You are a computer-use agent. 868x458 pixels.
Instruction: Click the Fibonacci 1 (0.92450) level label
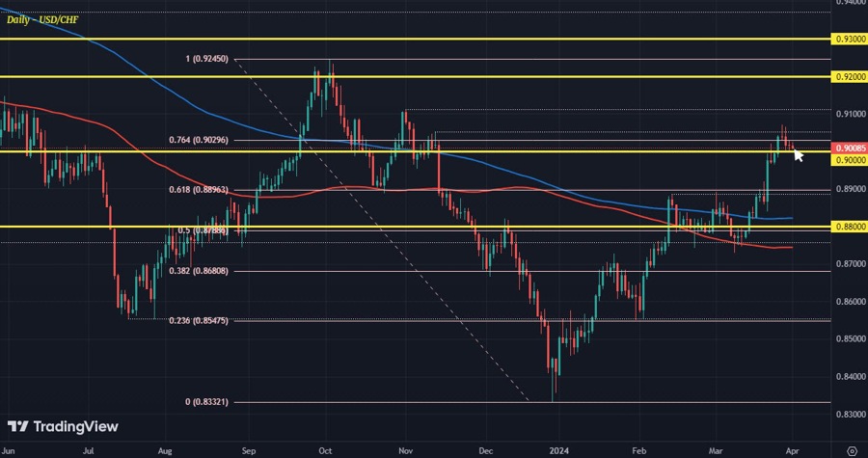(207, 60)
